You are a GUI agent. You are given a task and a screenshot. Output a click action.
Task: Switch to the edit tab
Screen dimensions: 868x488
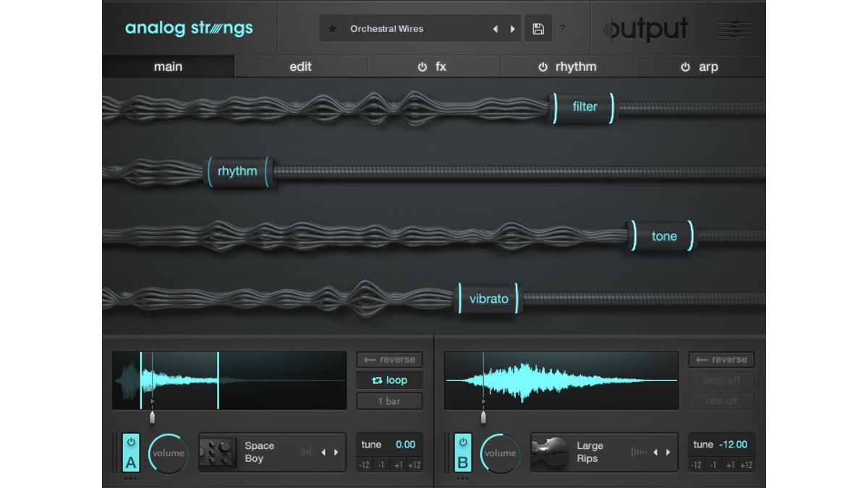click(300, 67)
